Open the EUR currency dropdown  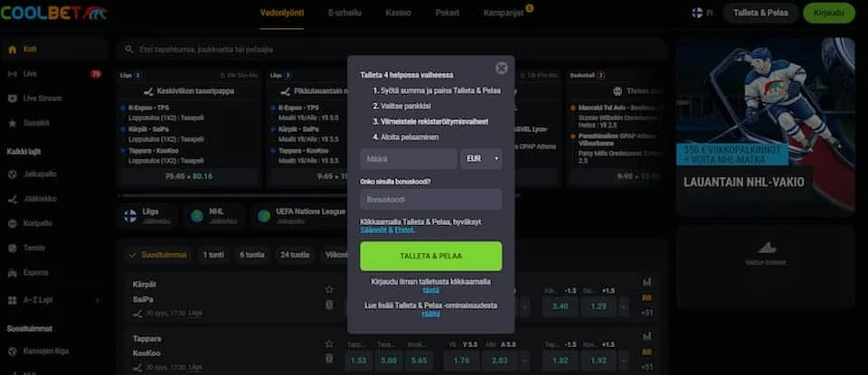coord(481,159)
